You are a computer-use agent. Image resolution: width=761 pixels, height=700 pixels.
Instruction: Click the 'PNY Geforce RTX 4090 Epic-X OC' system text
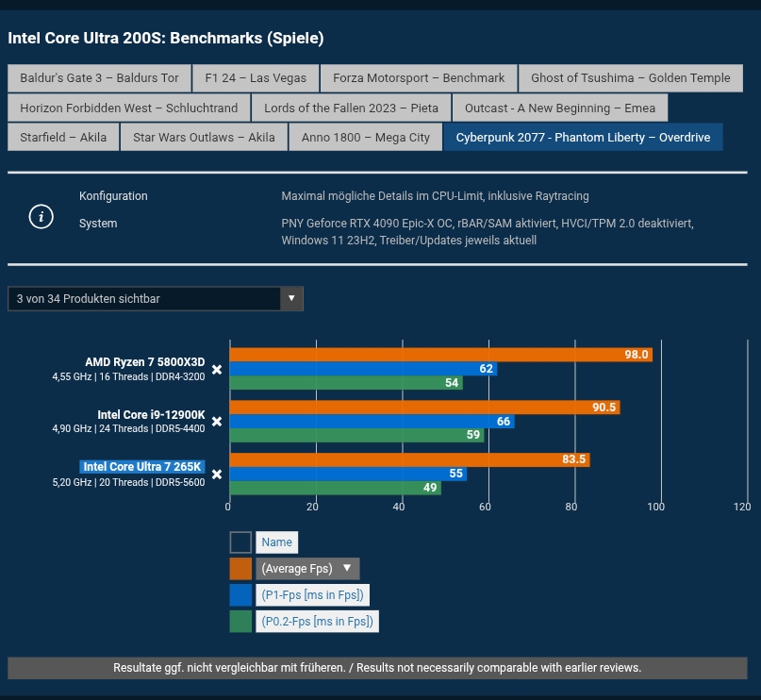488,232
